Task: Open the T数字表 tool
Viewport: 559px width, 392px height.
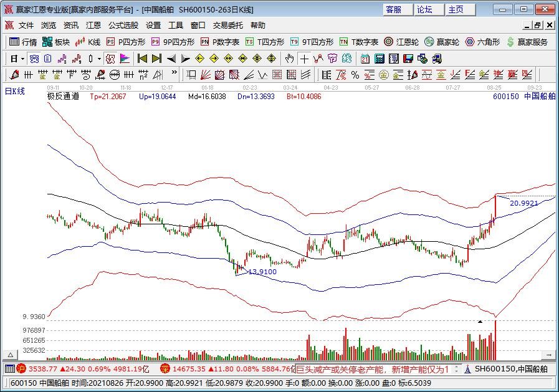Action: click(359, 42)
